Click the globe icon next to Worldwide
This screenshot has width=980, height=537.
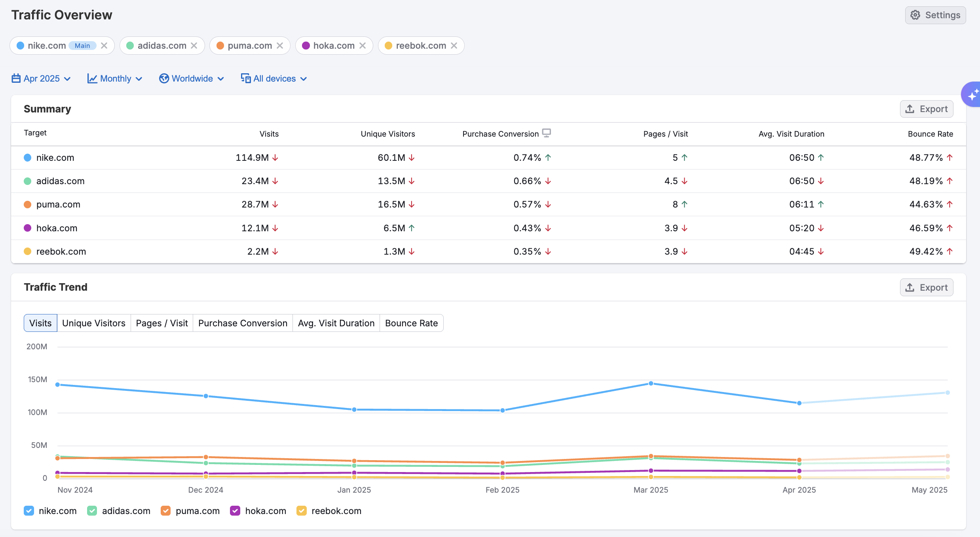coord(164,78)
